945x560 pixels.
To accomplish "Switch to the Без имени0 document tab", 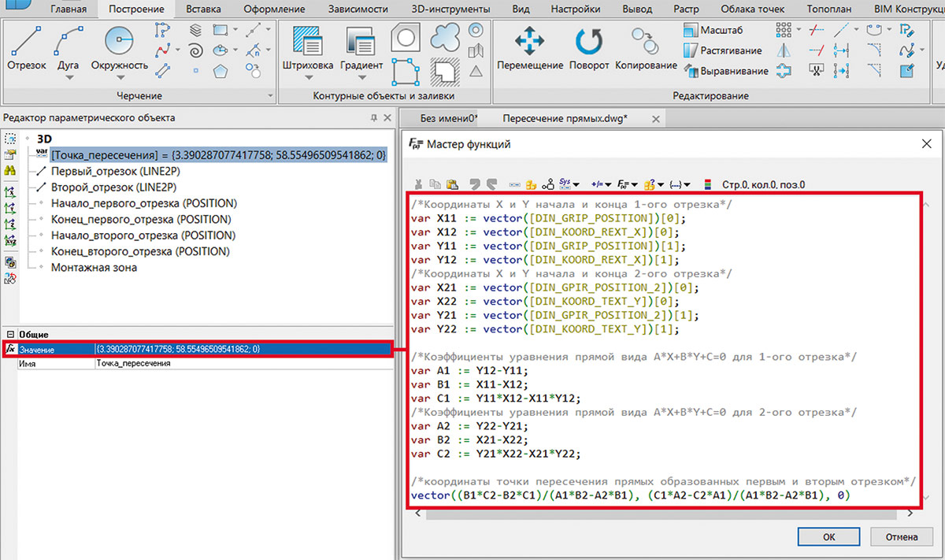I will [x=448, y=118].
